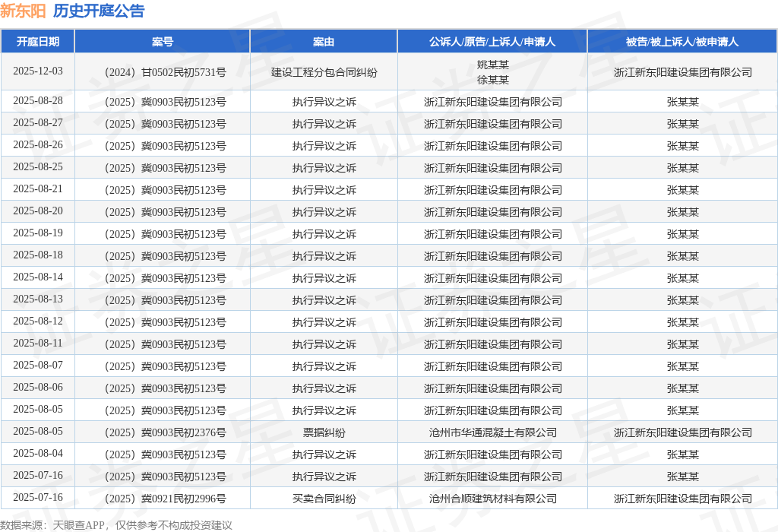Select the 公诉人/原告/上诉人/申请人 column header
Image resolution: width=778 pixels, height=532 pixels.
click(492, 42)
